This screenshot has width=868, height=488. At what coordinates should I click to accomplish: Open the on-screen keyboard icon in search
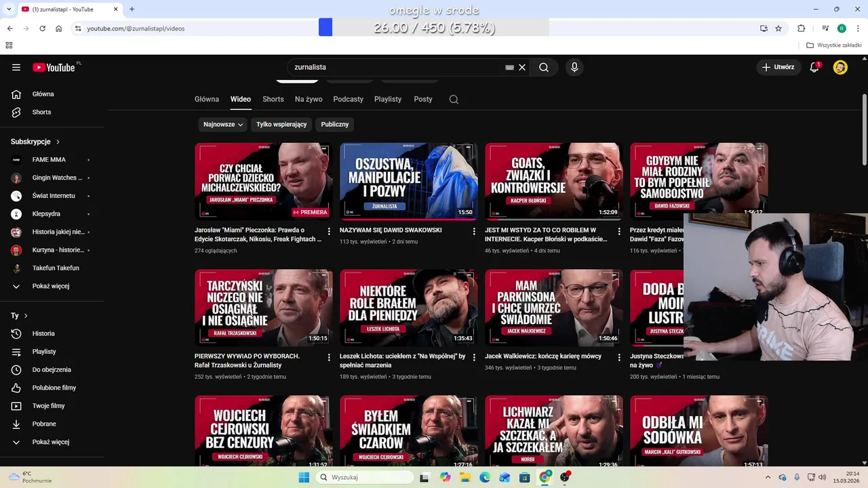point(509,67)
